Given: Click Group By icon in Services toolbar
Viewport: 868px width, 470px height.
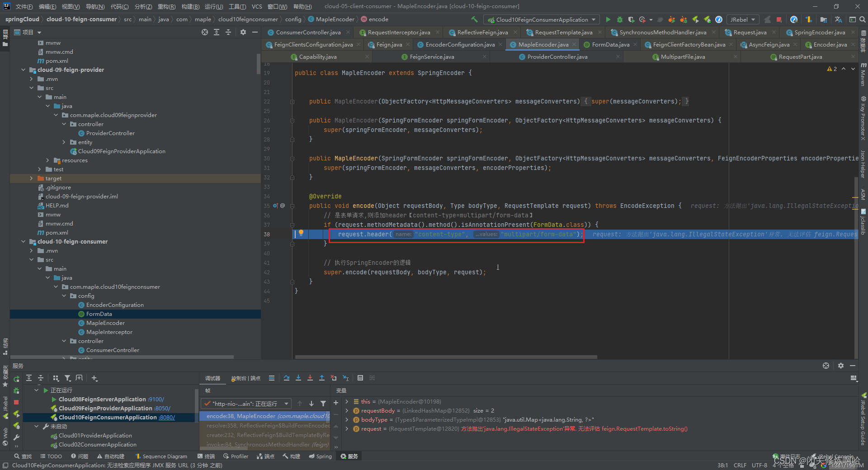Looking at the screenshot, I should click(56, 378).
